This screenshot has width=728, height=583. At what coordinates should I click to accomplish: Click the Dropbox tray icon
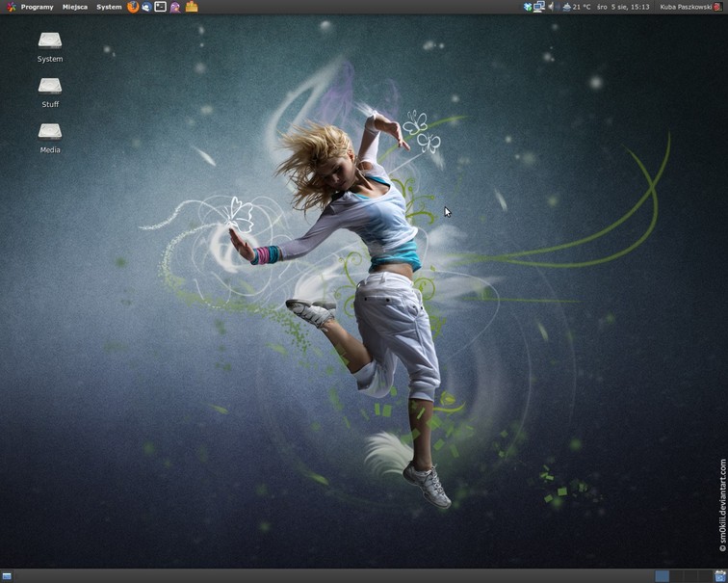point(528,7)
